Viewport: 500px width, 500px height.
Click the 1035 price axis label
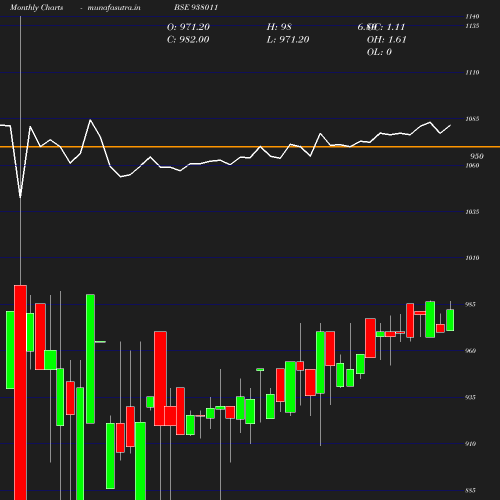pyautogui.click(x=472, y=212)
